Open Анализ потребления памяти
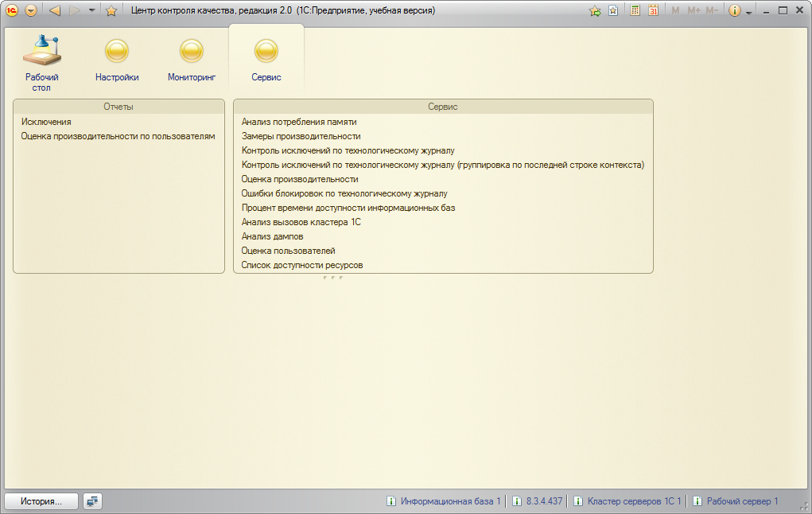Screen dimensions: 812x514 click(x=299, y=122)
